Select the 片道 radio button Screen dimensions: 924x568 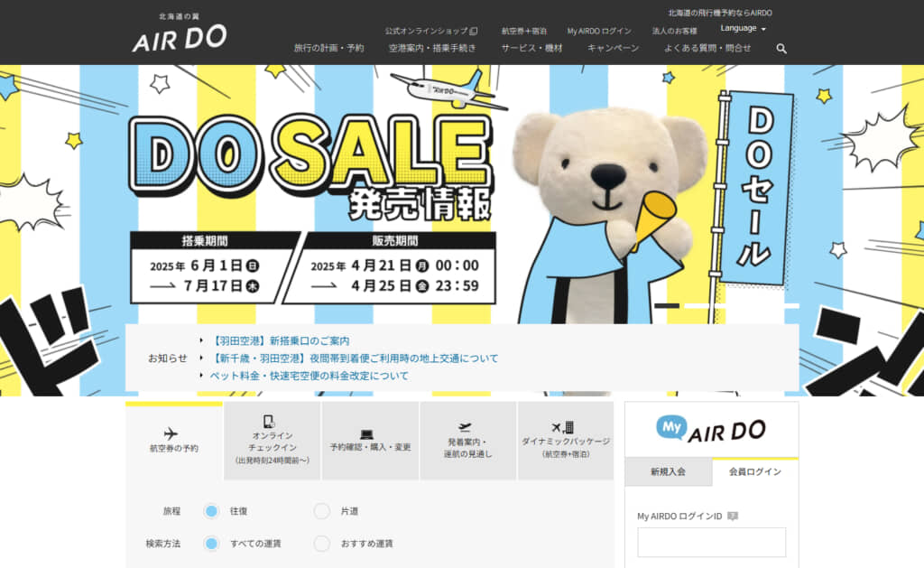(x=322, y=511)
